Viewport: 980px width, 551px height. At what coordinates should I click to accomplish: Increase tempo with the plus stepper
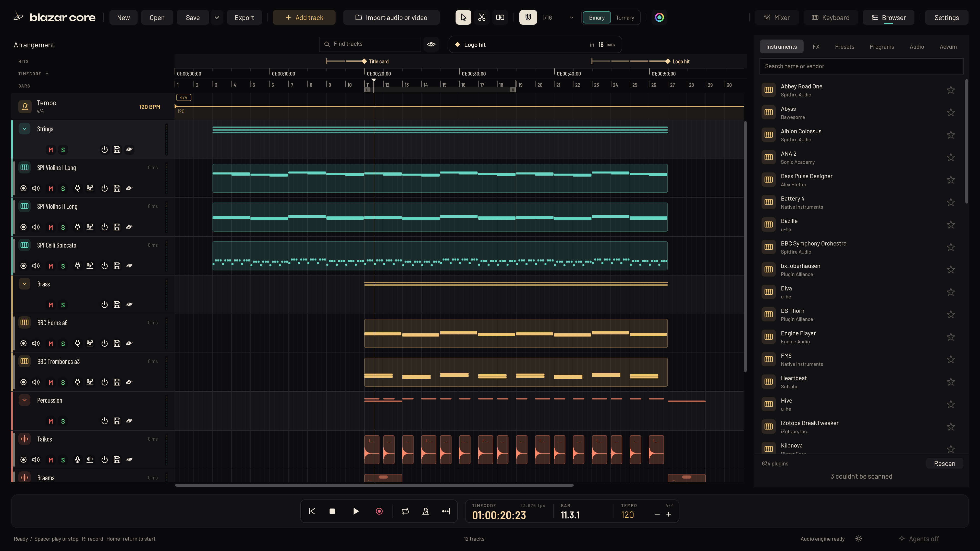pyautogui.click(x=668, y=515)
